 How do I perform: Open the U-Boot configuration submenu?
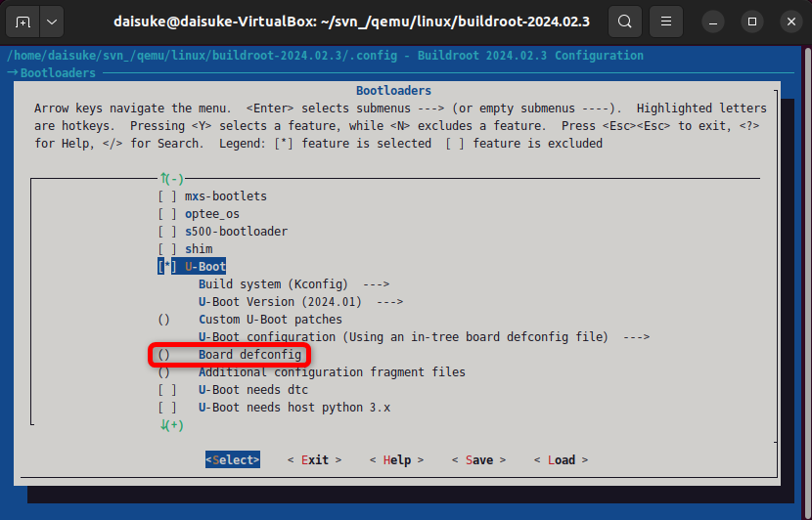coord(424,337)
